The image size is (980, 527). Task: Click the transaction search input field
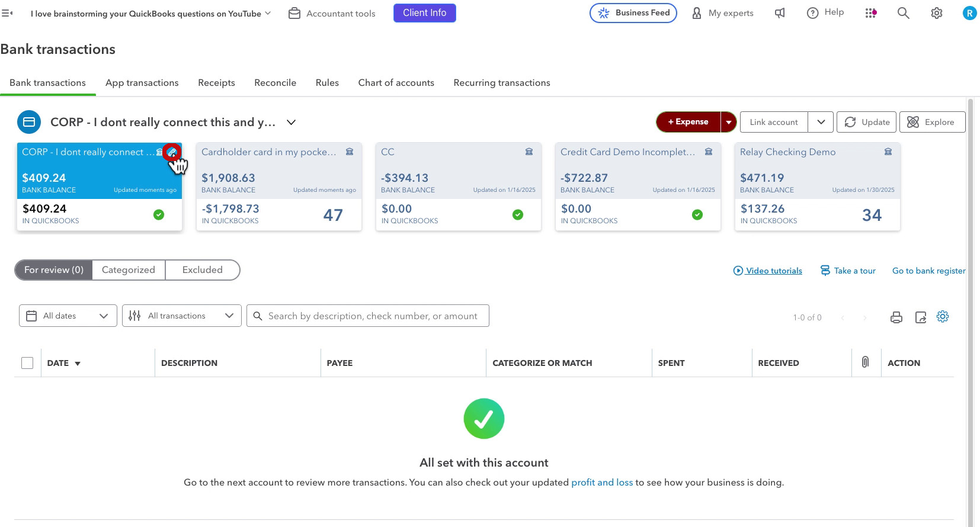368,316
